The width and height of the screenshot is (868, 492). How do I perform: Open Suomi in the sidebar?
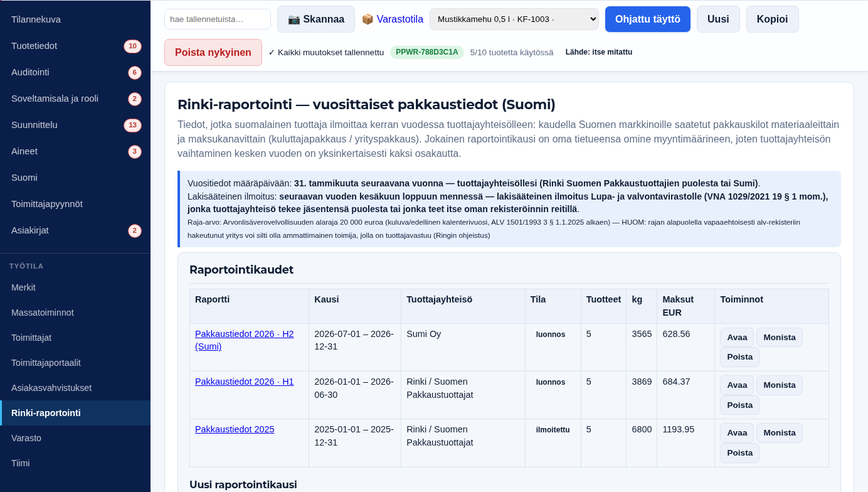75,178
